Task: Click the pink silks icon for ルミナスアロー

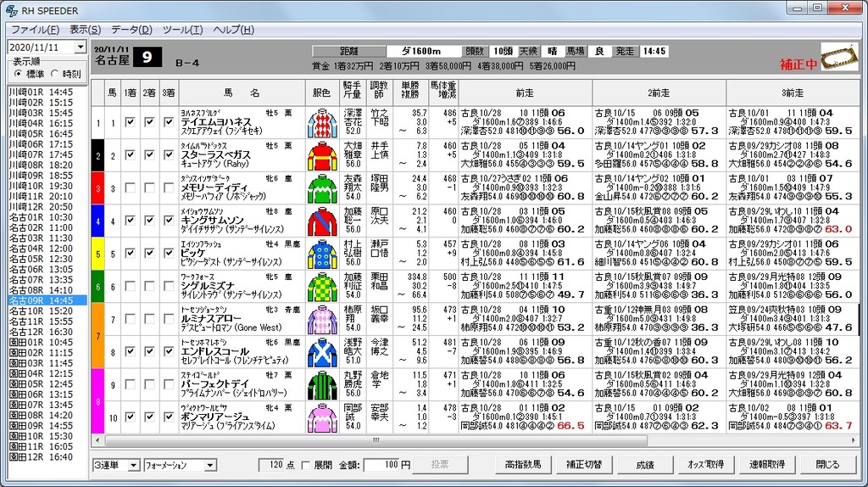Action: (x=322, y=319)
